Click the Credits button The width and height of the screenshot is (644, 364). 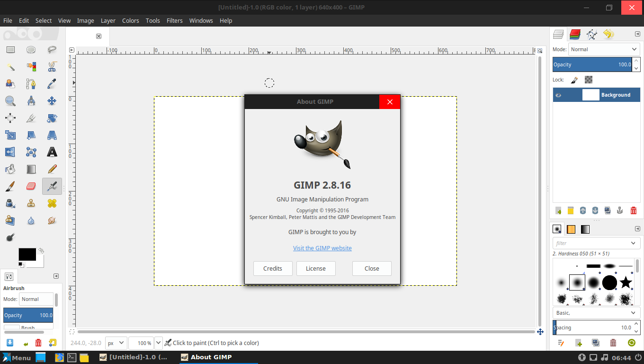(273, 268)
